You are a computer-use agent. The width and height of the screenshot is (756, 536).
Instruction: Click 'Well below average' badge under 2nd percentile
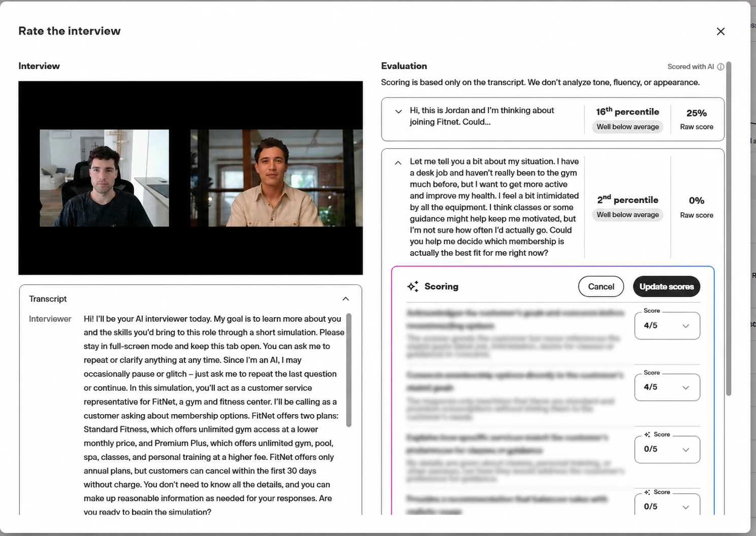click(x=628, y=215)
